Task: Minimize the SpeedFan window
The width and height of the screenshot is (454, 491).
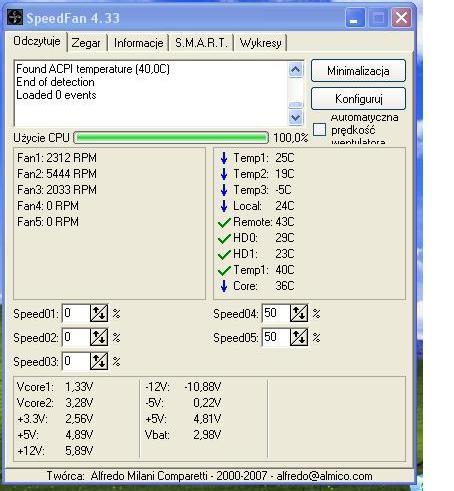Action: click(x=355, y=17)
